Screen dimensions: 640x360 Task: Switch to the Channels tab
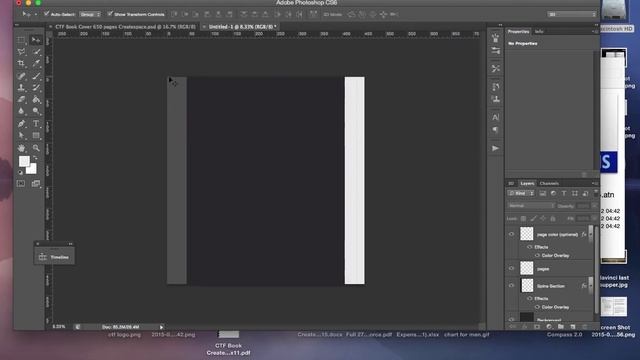(x=549, y=183)
